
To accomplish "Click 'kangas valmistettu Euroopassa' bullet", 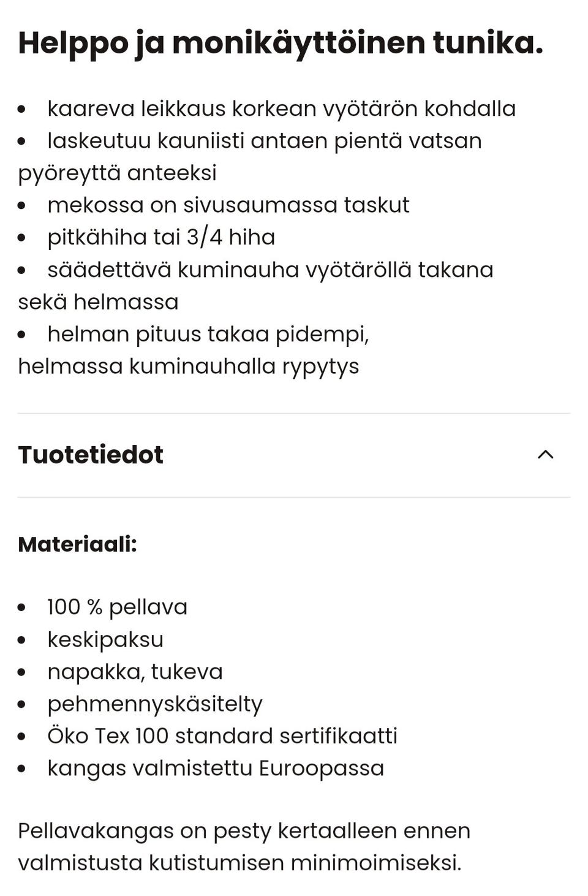I will 216,767.
